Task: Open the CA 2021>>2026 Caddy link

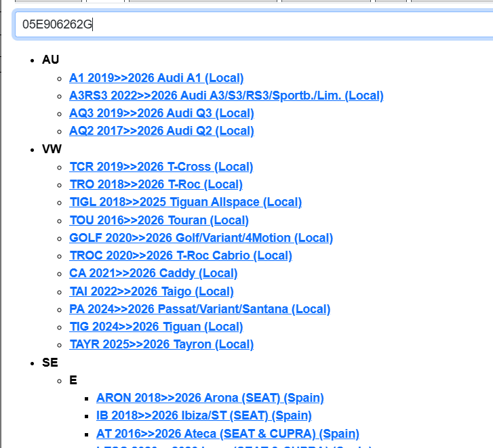Action: pyautogui.click(x=153, y=273)
